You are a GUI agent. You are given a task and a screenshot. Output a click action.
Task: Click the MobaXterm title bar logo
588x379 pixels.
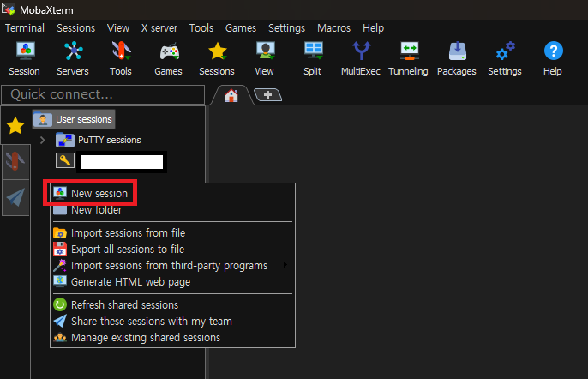pos(9,9)
